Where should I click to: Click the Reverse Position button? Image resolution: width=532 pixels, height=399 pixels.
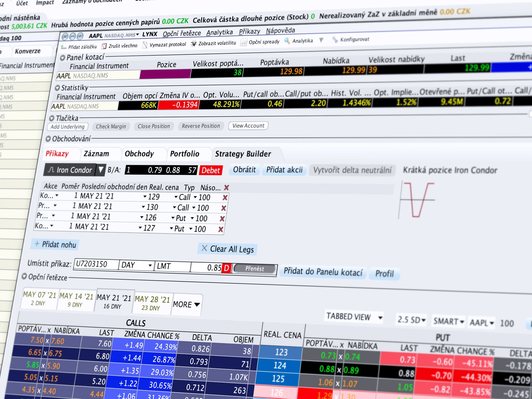point(201,126)
